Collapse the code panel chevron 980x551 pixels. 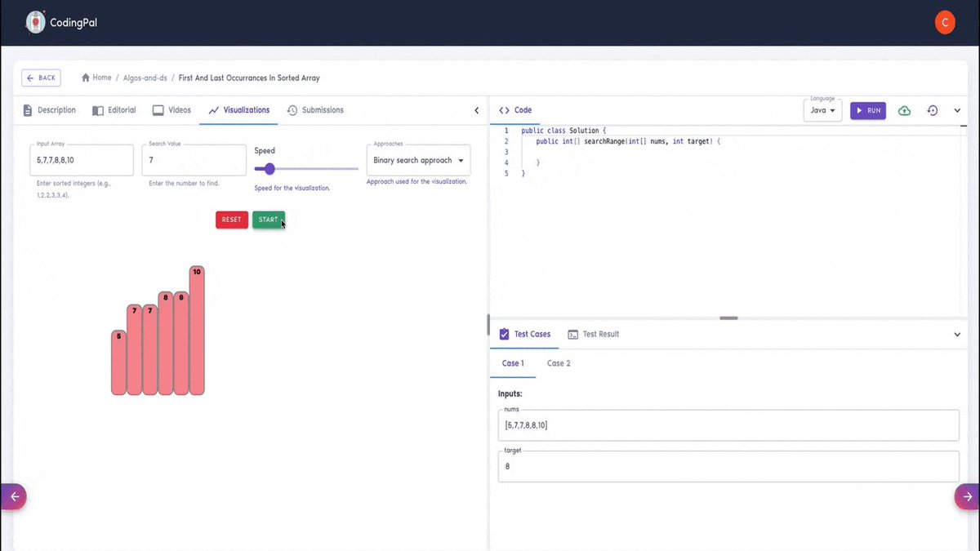(957, 110)
